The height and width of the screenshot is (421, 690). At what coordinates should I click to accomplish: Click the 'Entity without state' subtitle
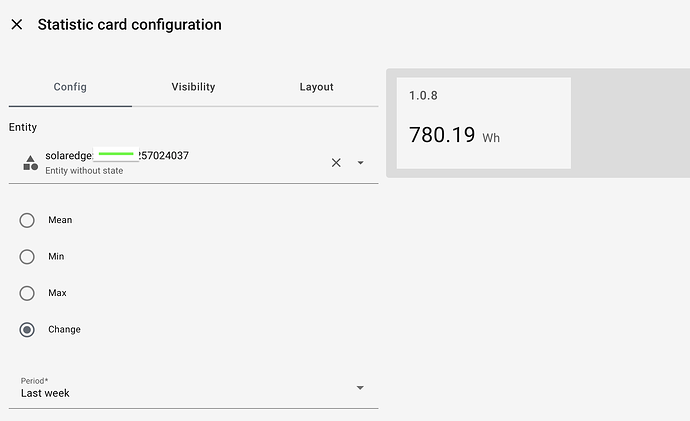click(84, 171)
